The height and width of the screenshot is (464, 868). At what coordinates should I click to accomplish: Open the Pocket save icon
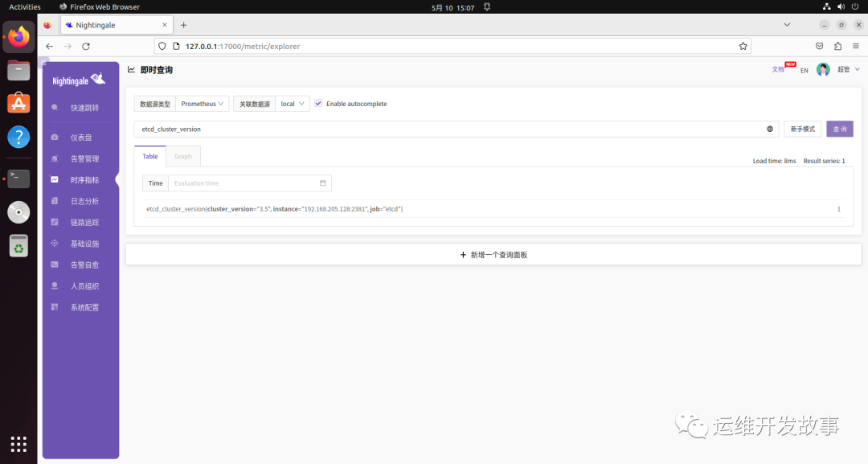[x=819, y=47]
